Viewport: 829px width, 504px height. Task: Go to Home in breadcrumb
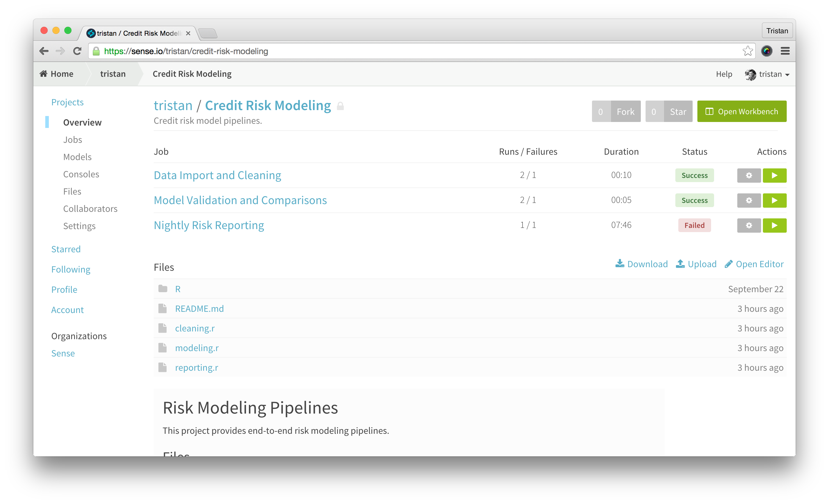57,73
